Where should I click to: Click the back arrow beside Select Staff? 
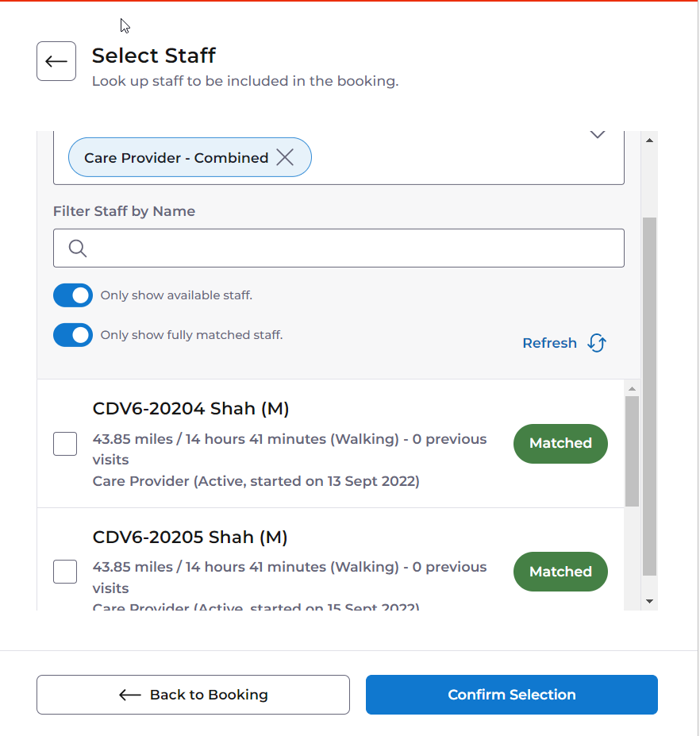click(56, 61)
